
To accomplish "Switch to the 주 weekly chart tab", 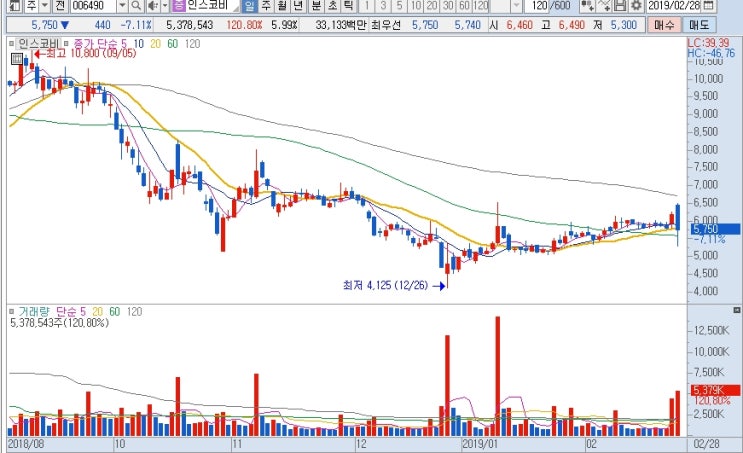I will [x=266, y=6].
